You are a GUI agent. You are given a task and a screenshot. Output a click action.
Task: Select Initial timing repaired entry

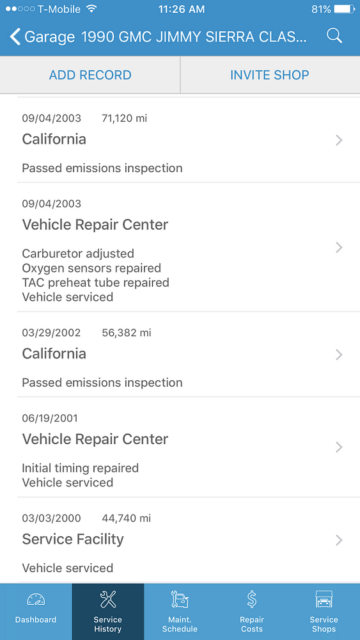click(80, 468)
